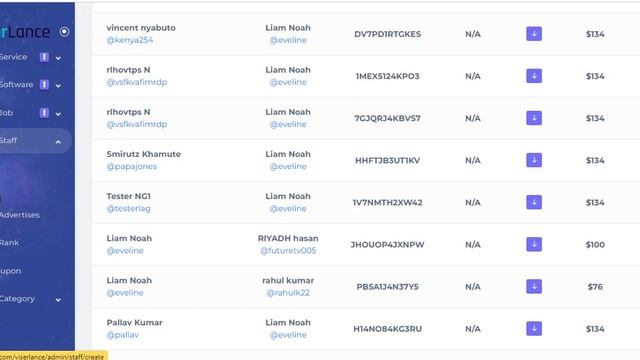Image resolution: width=640 pixels, height=360 pixels.
Task: Open the @kenya254 user profile link
Action: 130,40
